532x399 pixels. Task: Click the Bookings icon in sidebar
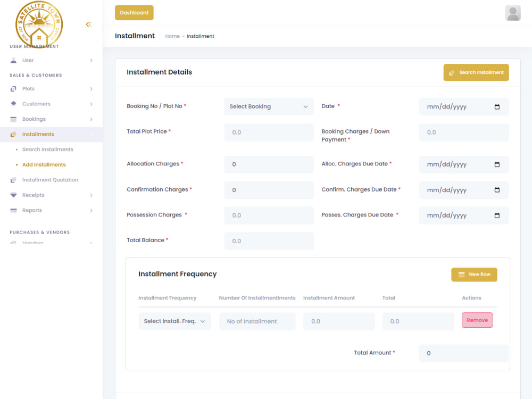[13, 119]
